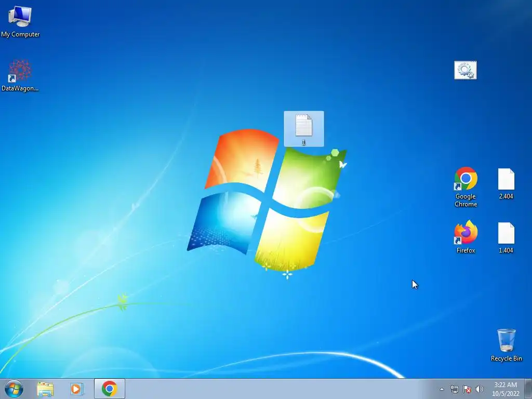Open the Action Center flag icon
Viewport: 532px width, 399px height.
point(467,389)
